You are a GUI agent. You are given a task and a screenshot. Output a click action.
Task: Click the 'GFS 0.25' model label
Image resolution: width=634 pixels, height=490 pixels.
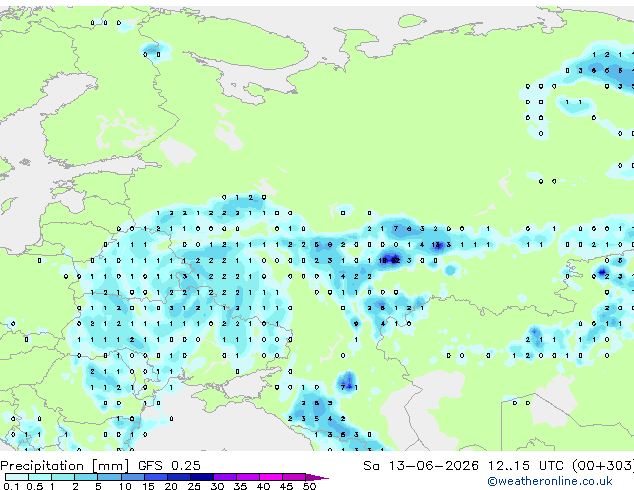(x=169, y=466)
